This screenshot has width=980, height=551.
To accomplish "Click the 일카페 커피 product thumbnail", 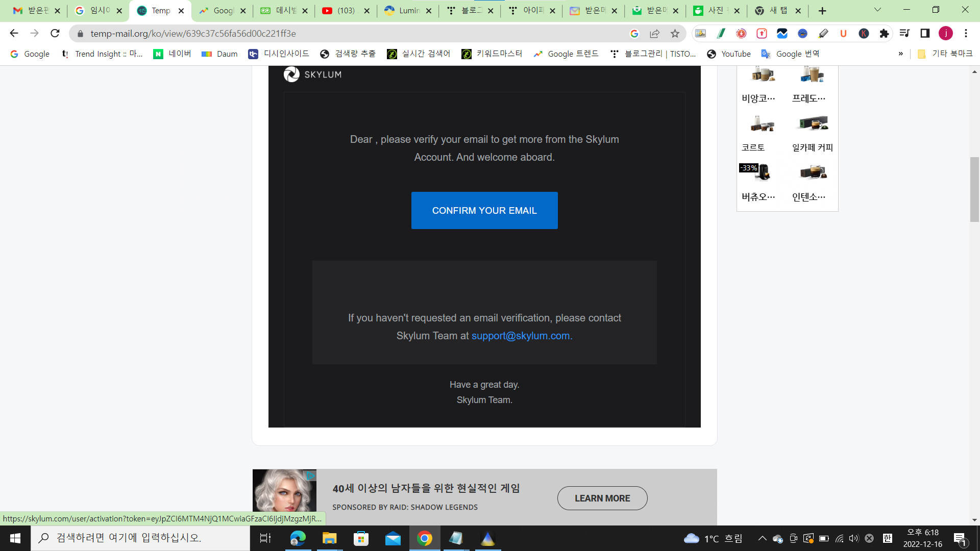I will pos(813,123).
